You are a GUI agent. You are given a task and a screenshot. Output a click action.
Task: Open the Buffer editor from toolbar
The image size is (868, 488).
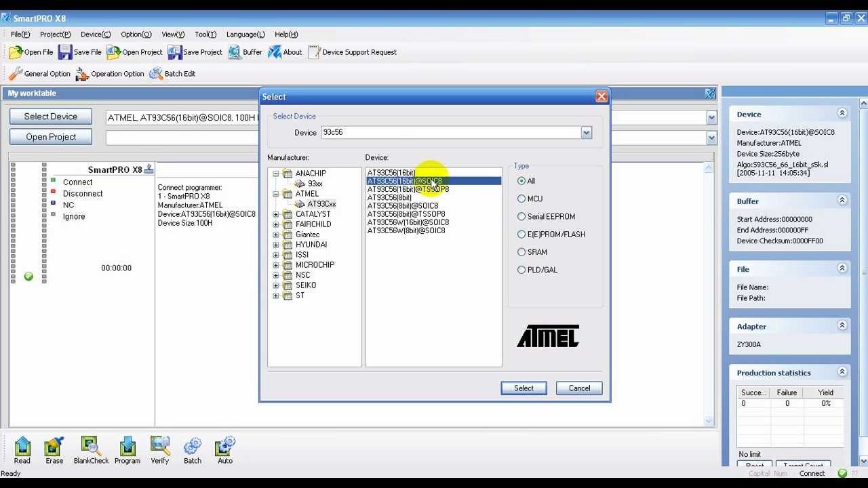coord(245,52)
